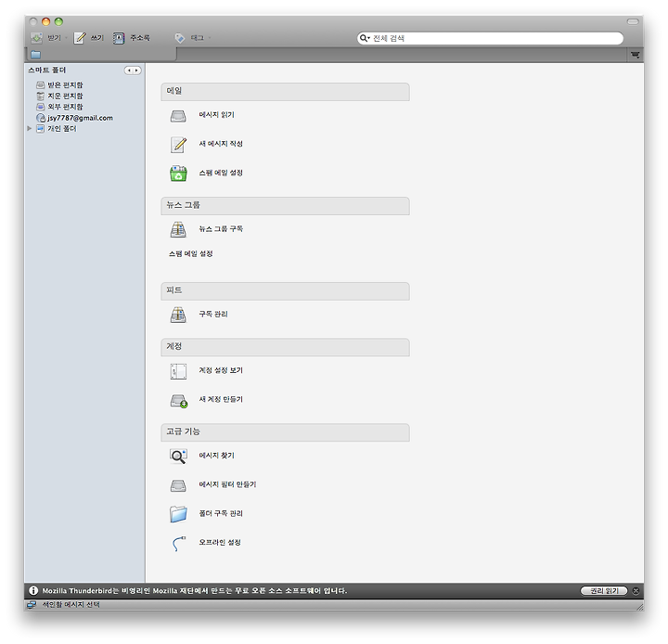Viewport: 668px width, 644px height.
Task: Click the Read Messages (메시지 읽기) icon
Action: pos(178,115)
